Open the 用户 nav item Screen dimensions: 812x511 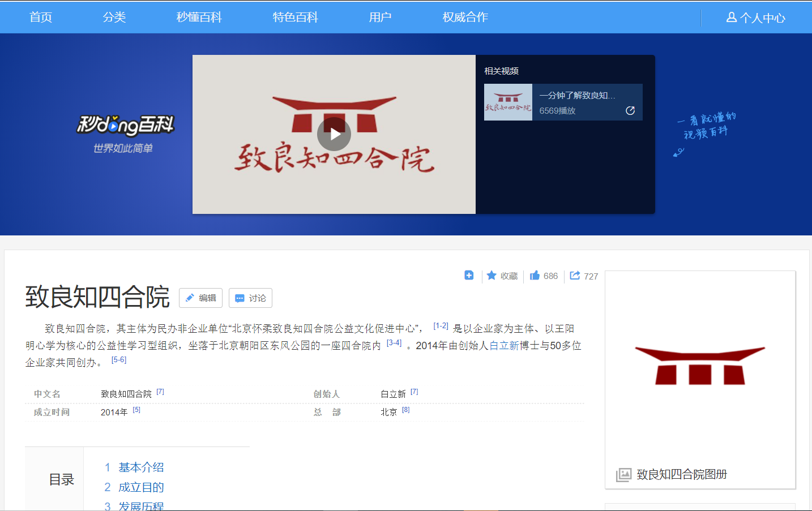tap(380, 17)
